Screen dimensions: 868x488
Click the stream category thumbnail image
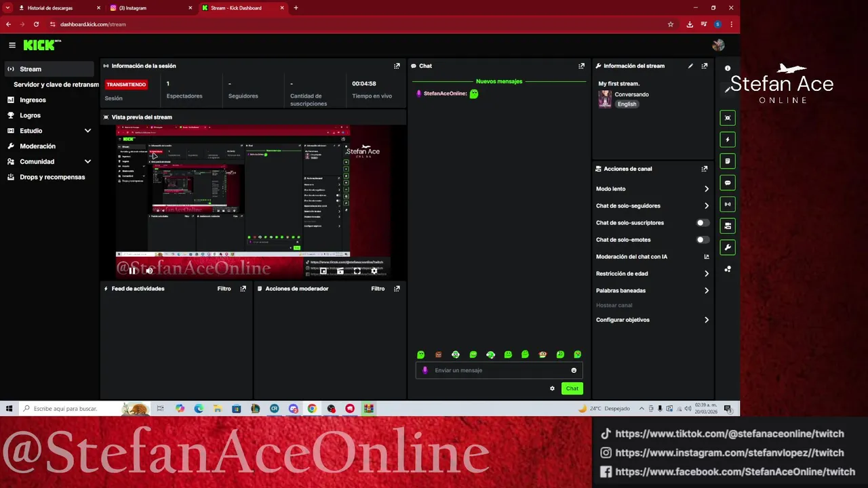pos(605,99)
